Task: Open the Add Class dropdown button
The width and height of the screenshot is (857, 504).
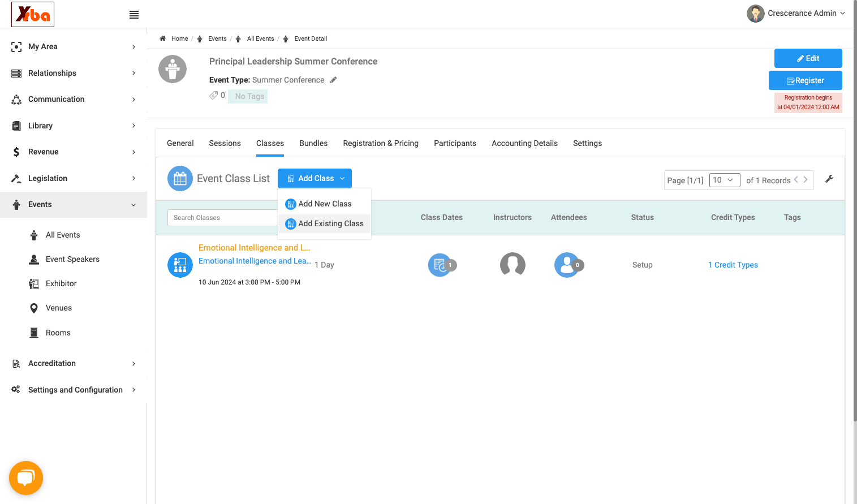Action: click(x=315, y=178)
